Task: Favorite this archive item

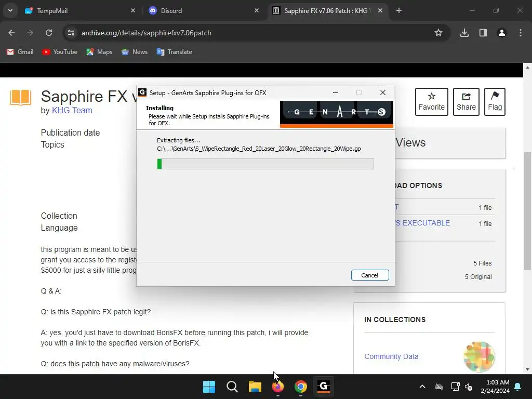Action: 432,102
